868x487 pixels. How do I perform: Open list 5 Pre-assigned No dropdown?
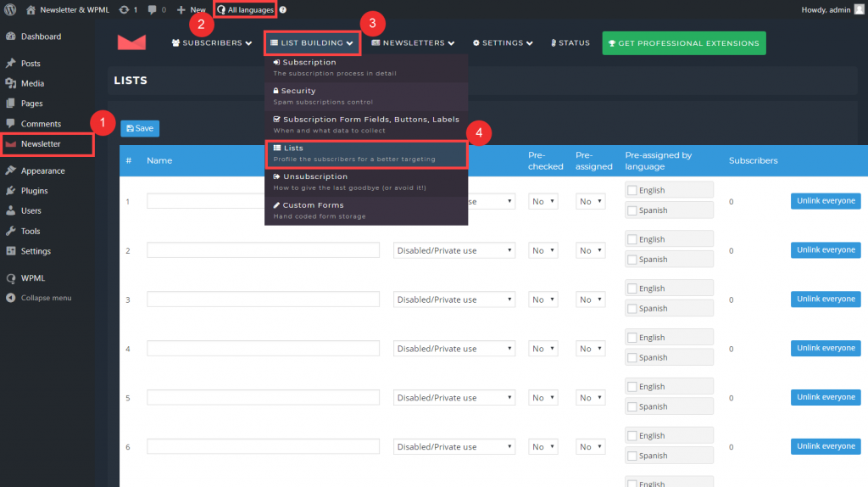pos(590,397)
